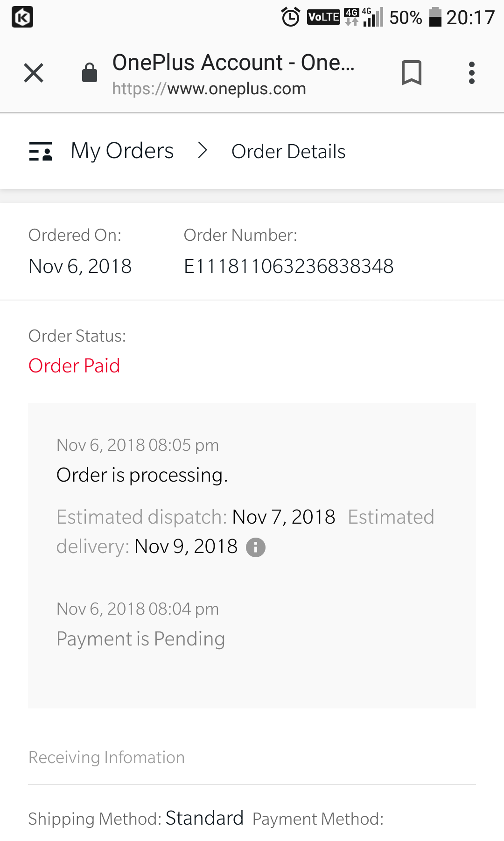Image resolution: width=504 pixels, height=841 pixels.
Task: Tap the Receiving Infomation heading
Action: tap(106, 757)
